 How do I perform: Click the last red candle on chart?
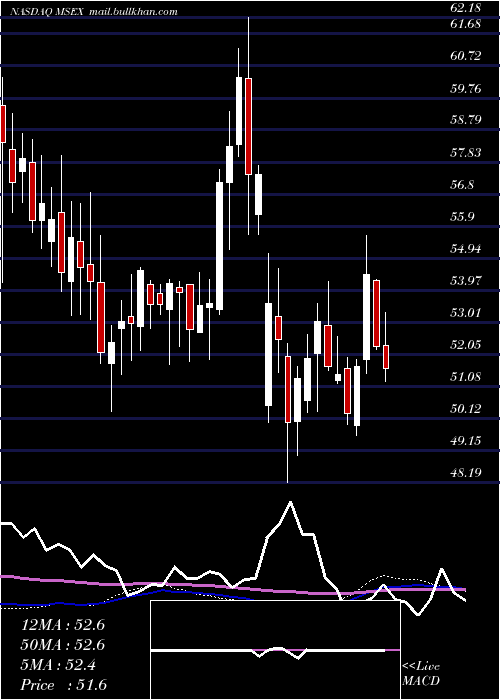click(x=386, y=357)
